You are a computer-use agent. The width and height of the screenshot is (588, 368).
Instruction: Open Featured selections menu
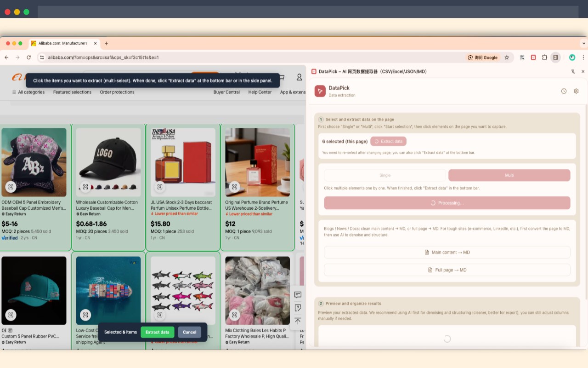click(x=72, y=92)
